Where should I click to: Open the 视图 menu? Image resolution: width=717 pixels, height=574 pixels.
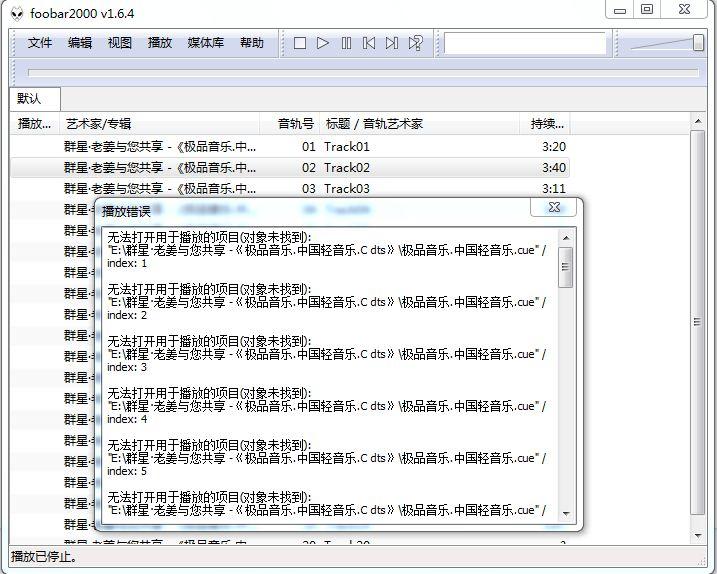(x=120, y=43)
